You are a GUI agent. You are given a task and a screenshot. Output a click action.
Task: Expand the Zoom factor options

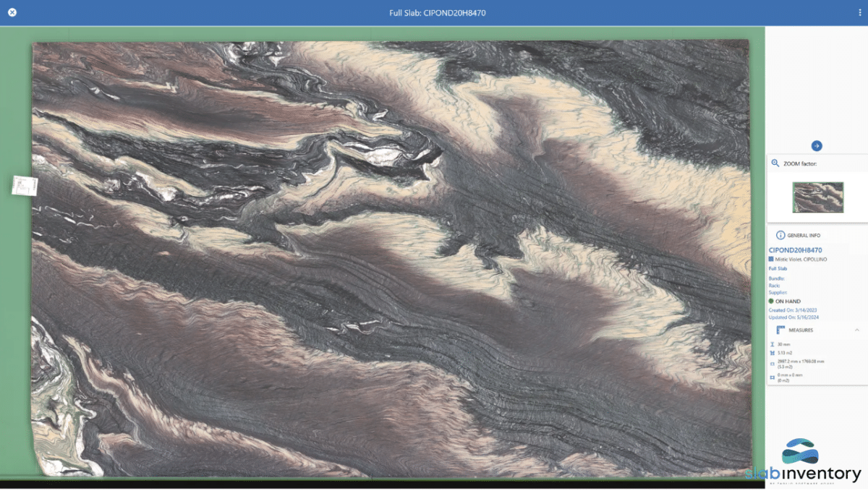click(x=800, y=161)
